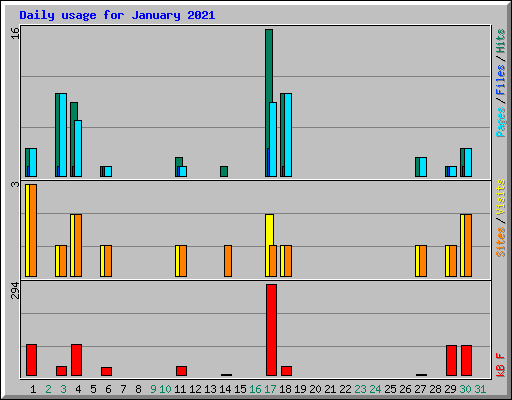512x400 pixels.
Task: Click the day 8 label on the x-axis
Action: [x=138, y=389]
